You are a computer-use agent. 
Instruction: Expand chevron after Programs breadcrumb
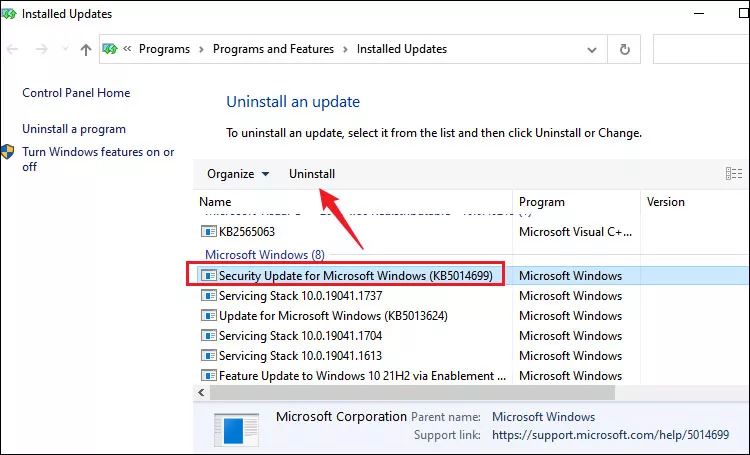click(201, 49)
